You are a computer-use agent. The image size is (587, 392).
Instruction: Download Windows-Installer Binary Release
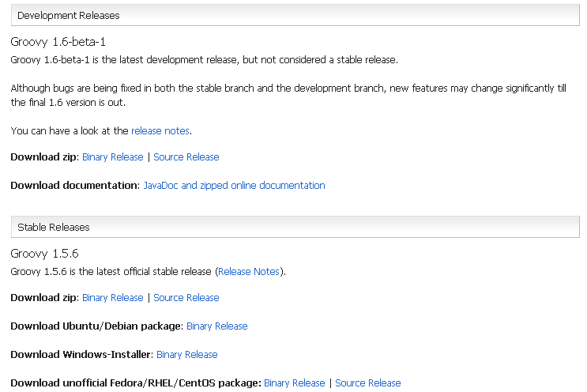186,355
